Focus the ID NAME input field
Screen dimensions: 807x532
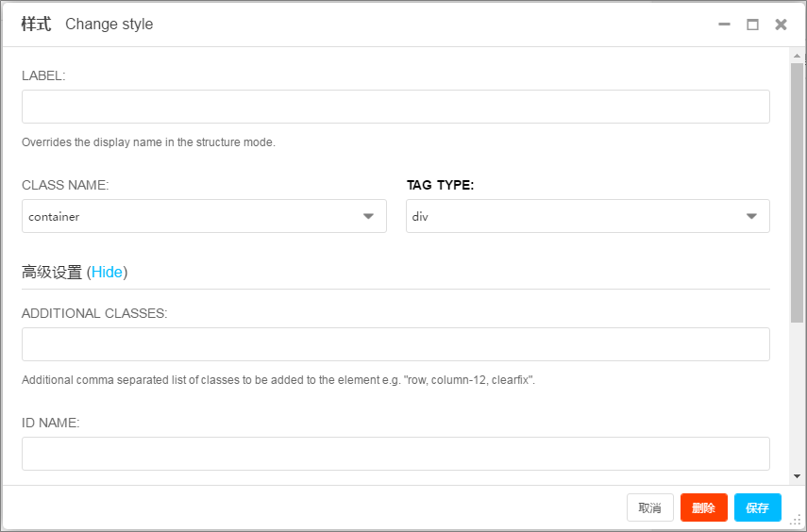pos(395,454)
